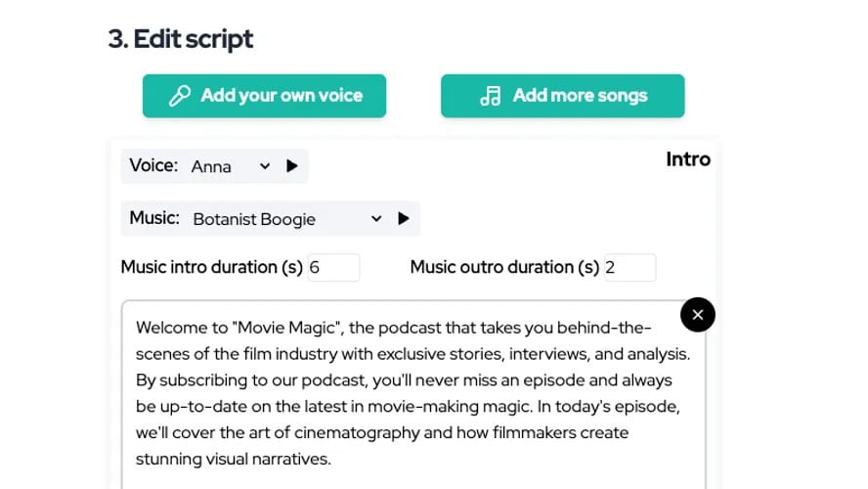Click inside the intro script text area
The height and width of the screenshot is (489, 868).
point(413,394)
